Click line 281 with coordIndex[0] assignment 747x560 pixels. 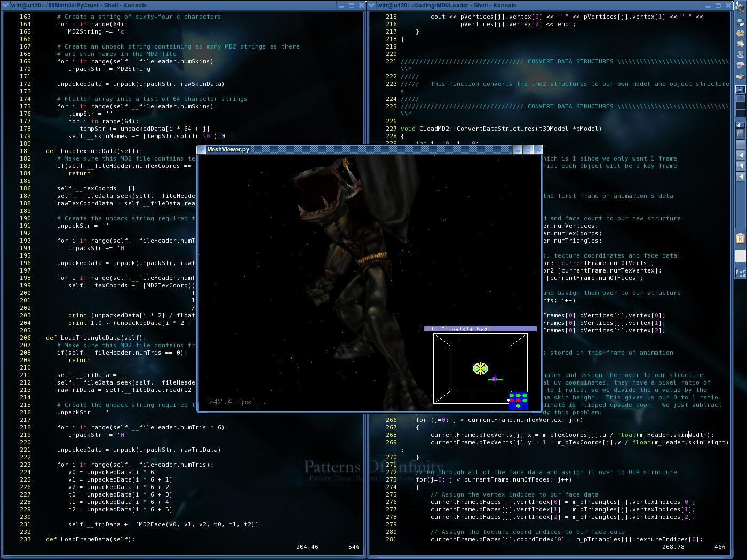(566, 539)
